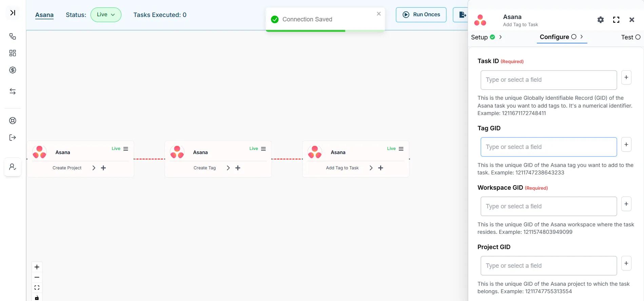Expand the collapsed left sidebar

[x=13, y=13]
